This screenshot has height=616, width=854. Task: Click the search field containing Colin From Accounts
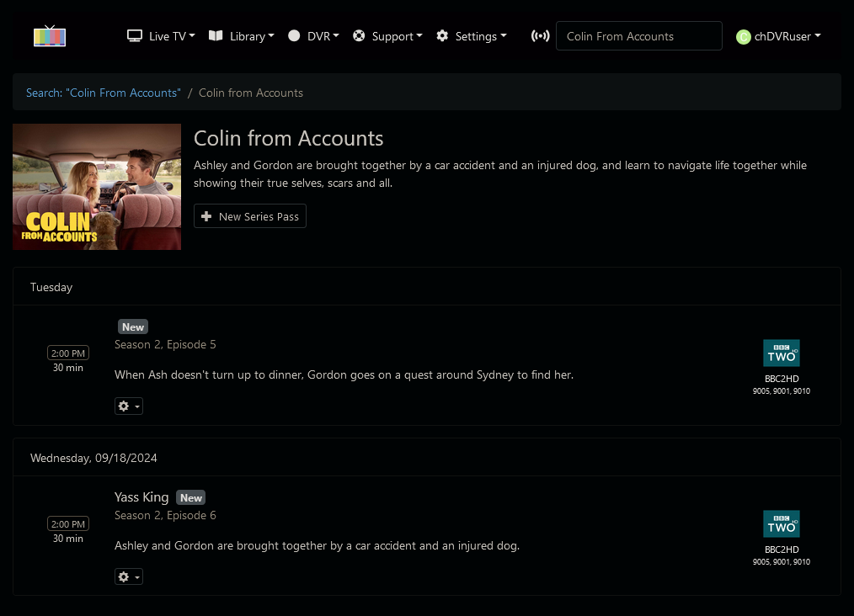pos(638,36)
